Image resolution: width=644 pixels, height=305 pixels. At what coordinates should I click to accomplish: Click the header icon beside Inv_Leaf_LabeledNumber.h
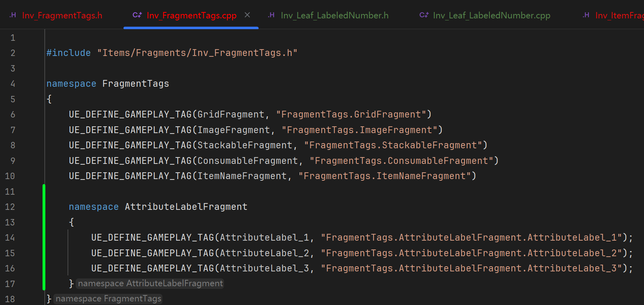(x=271, y=15)
